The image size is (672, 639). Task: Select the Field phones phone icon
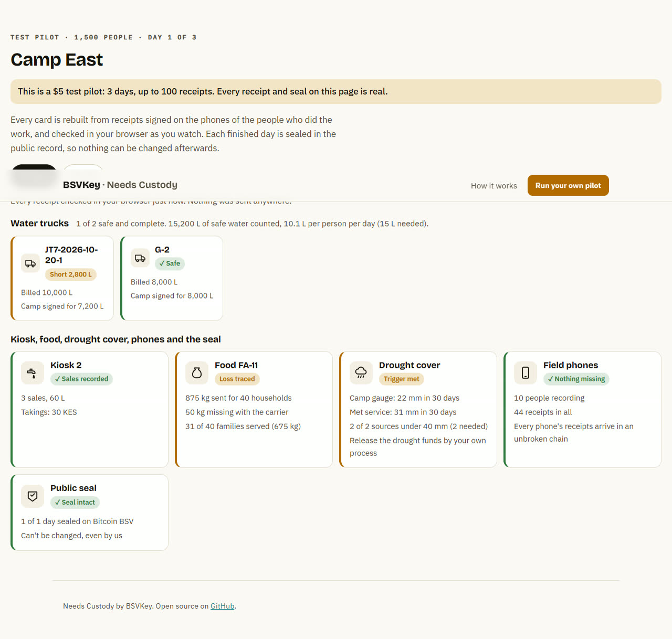coord(525,373)
